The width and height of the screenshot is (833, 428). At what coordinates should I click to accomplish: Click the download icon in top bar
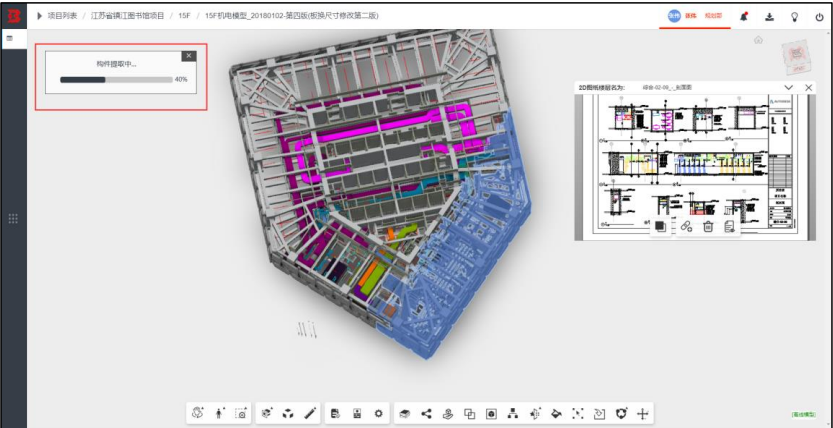(x=769, y=16)
